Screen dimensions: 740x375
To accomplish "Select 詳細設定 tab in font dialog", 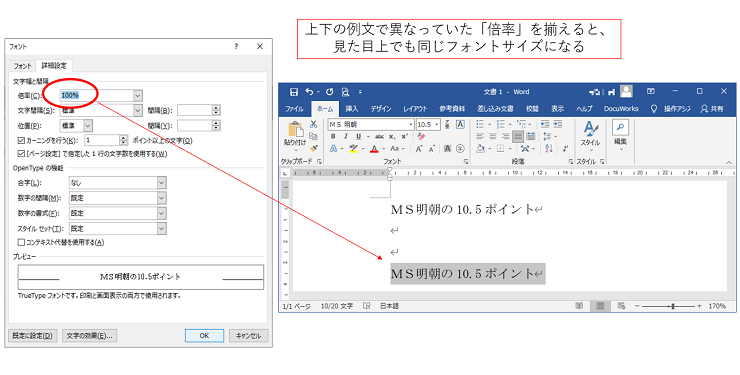I will point(54,66).
